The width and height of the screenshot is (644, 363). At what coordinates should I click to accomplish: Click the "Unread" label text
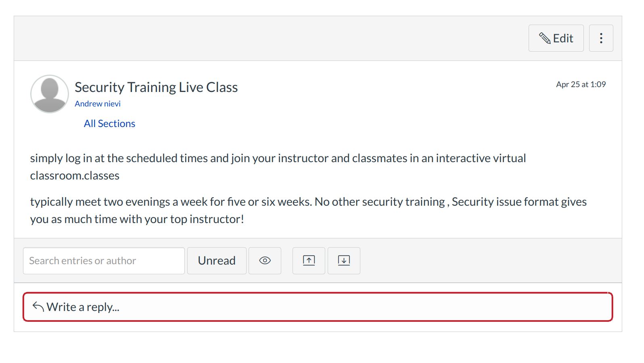click(x=217, y=261)
